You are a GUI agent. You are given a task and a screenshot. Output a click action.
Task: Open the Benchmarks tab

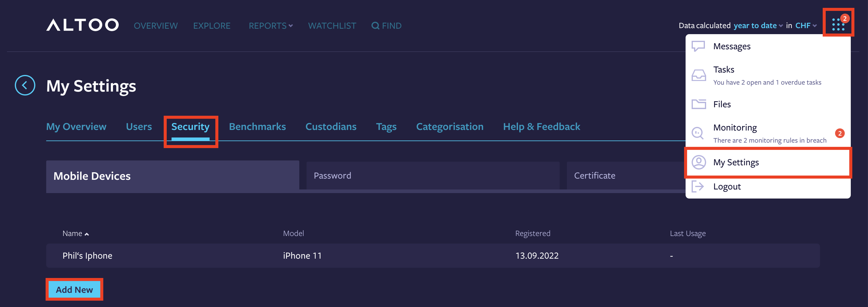click(257, 127)
